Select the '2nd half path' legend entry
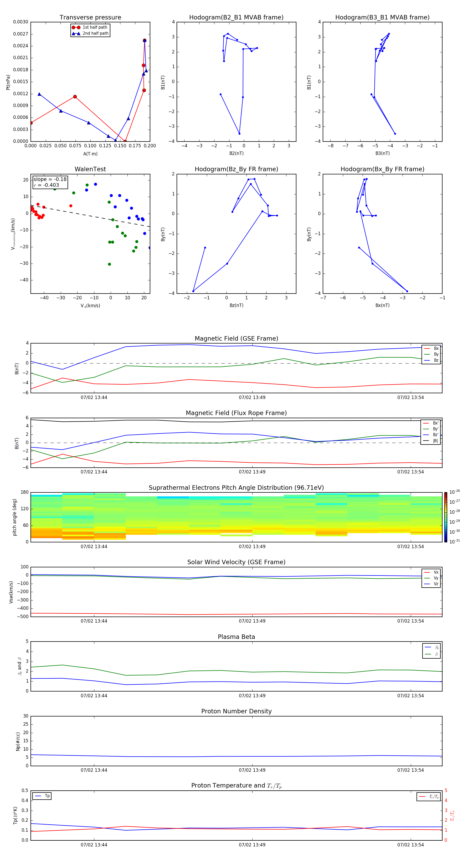This screenshot has height=868, width=473. [x=90, y=33]
